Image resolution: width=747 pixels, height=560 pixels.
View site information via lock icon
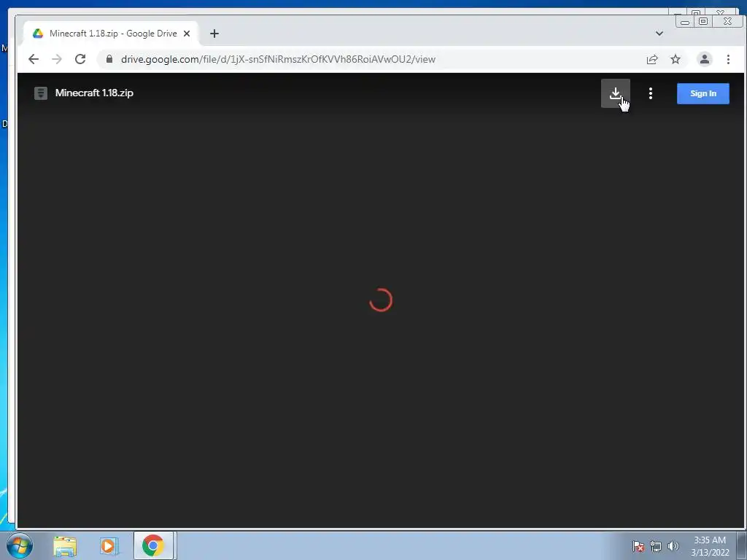tap(109, 59)
